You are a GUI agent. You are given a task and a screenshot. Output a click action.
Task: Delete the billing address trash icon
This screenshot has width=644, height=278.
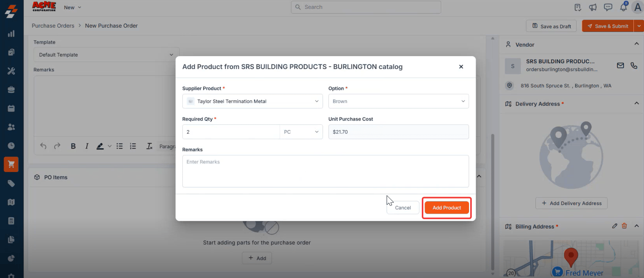[x=624, y=226]
